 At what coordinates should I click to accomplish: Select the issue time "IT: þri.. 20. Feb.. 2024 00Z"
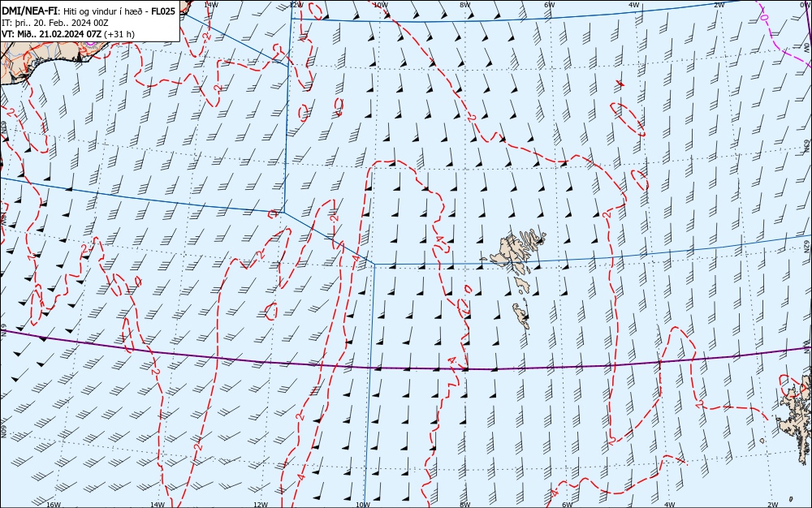(x=55, y=23)
